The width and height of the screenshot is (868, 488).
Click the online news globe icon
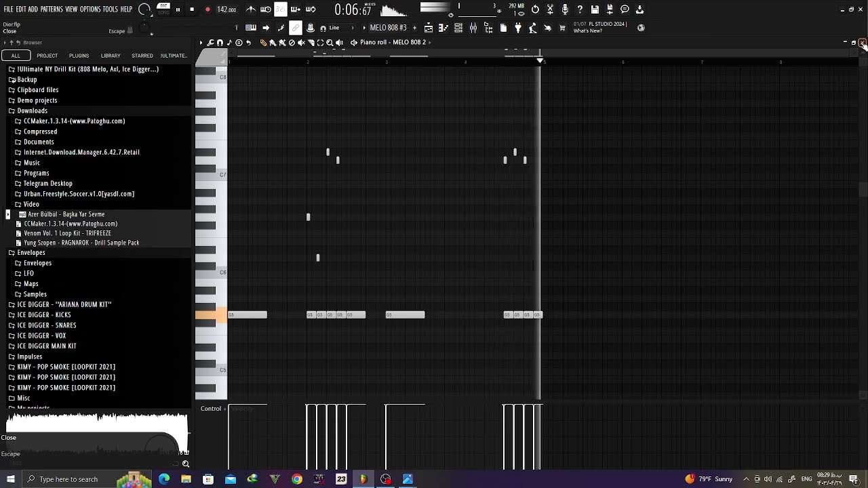[640, 28]
